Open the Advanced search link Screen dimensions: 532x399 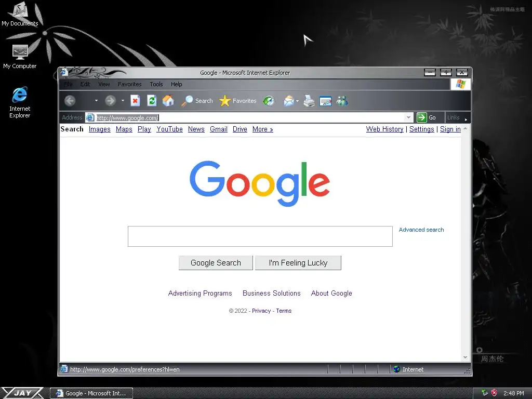(x=421, y=230)
